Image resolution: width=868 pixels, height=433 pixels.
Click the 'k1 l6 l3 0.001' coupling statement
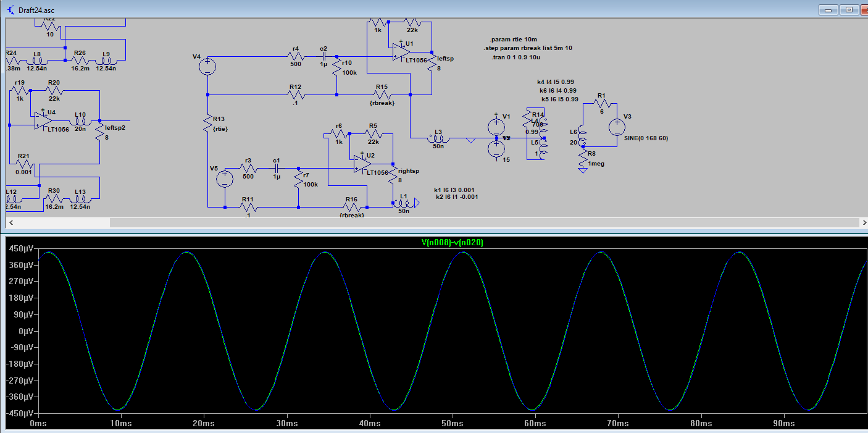pos(456,190)
